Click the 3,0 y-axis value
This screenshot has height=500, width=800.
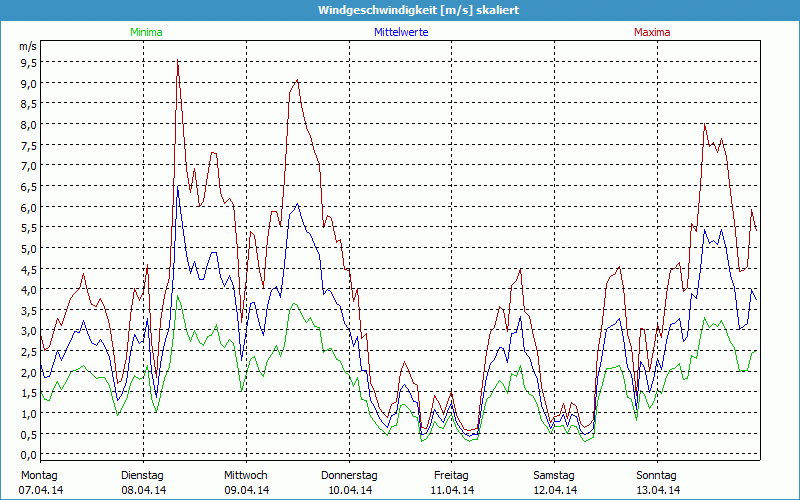28,331
